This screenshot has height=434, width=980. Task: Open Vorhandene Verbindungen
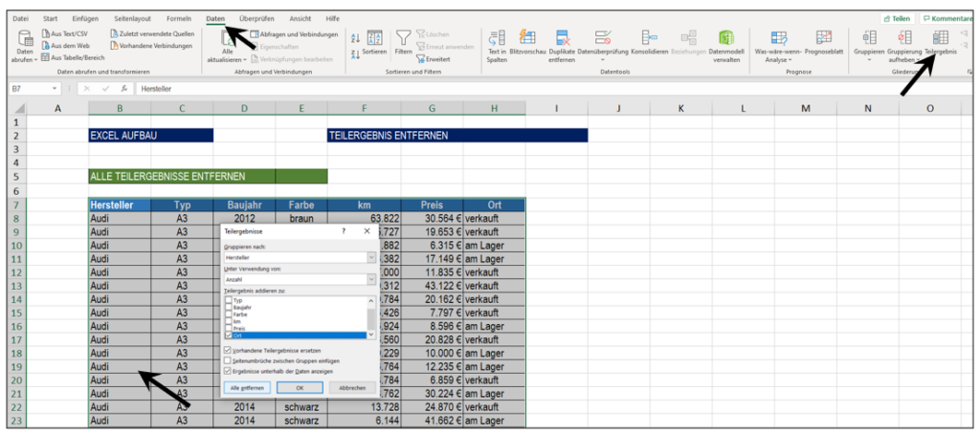coord(150,46)
